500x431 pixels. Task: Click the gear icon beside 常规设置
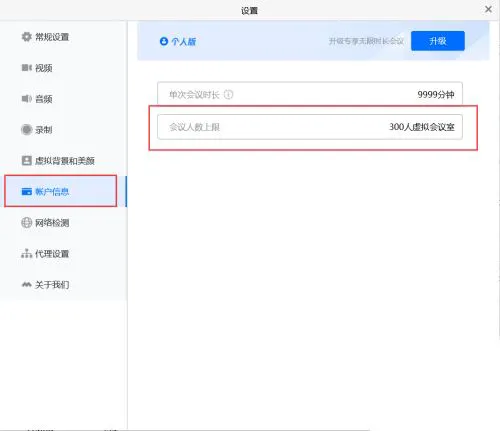click(26, 37)
